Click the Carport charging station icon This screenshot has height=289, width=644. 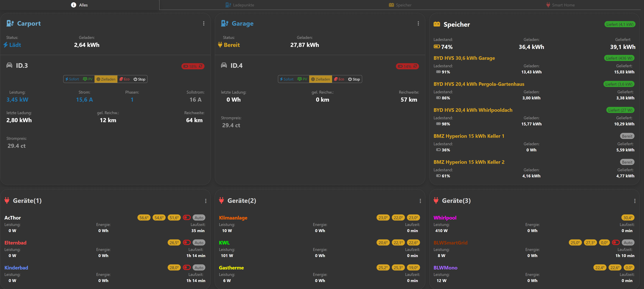coord(10,23)
